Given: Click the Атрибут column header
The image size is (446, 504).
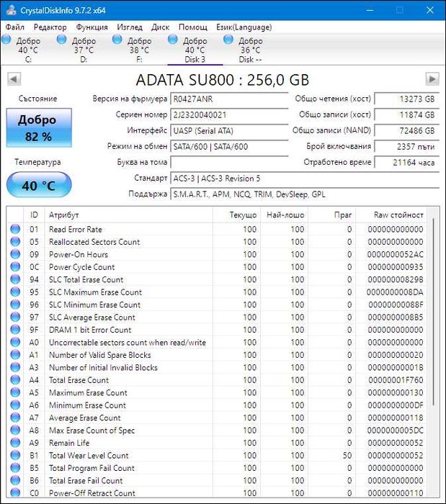Looking at the screenshot, I should [129, 215].
